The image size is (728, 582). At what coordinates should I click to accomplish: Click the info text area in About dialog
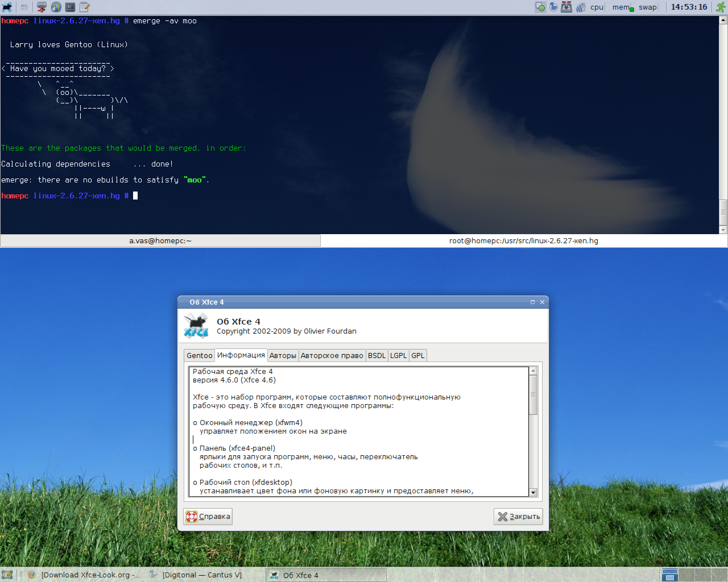click(359, 431)
